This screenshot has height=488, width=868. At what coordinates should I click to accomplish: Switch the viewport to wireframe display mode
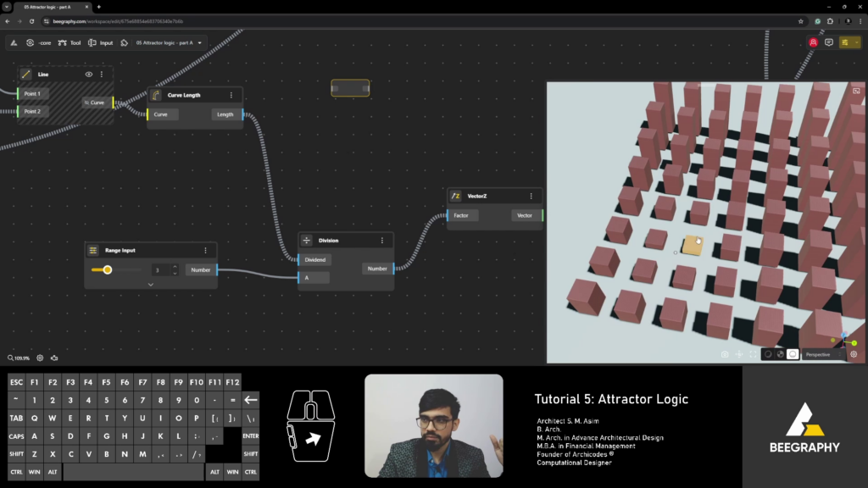pos(768,354)
